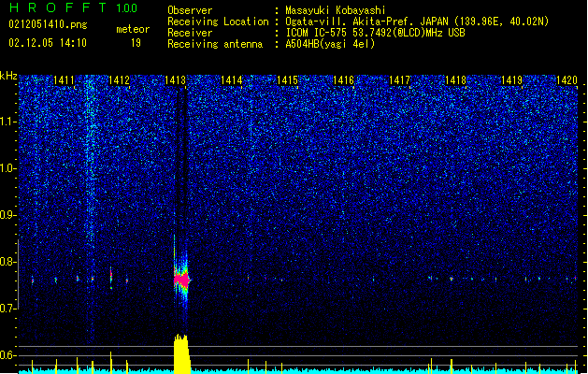
Task: Click the Receiving Location label
Action: 218,22
